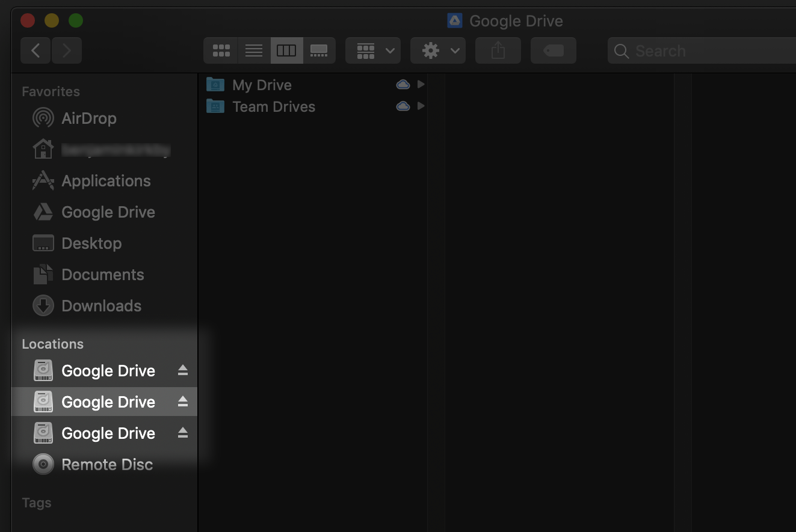Click the Share toolbar button
This screenshot has width=796, height=532.
coord(498,51)
